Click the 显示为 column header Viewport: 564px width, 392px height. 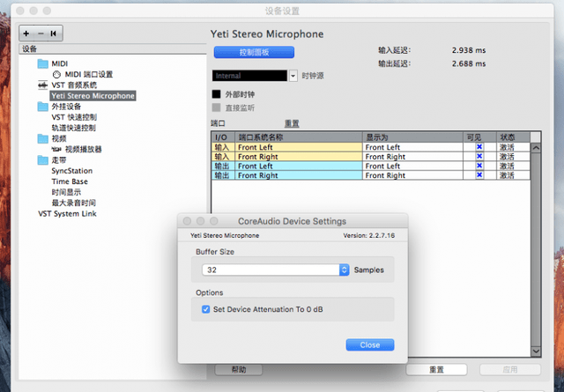click(413, 137)
